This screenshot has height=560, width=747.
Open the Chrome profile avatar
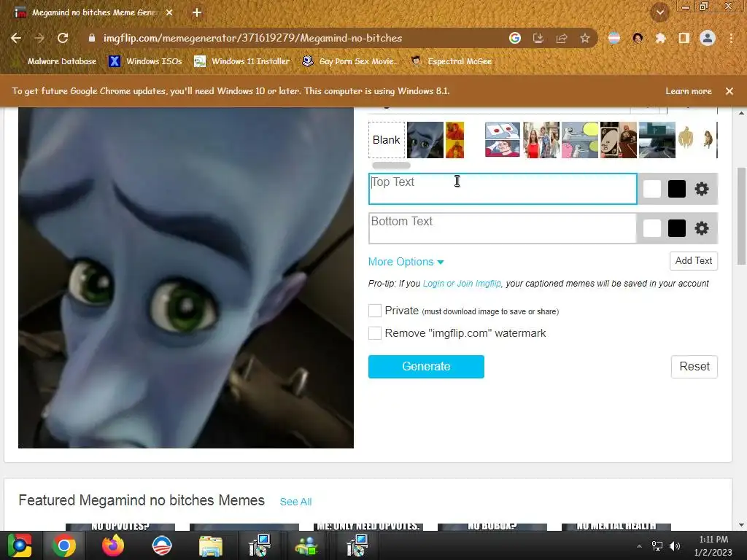point(708,38)
